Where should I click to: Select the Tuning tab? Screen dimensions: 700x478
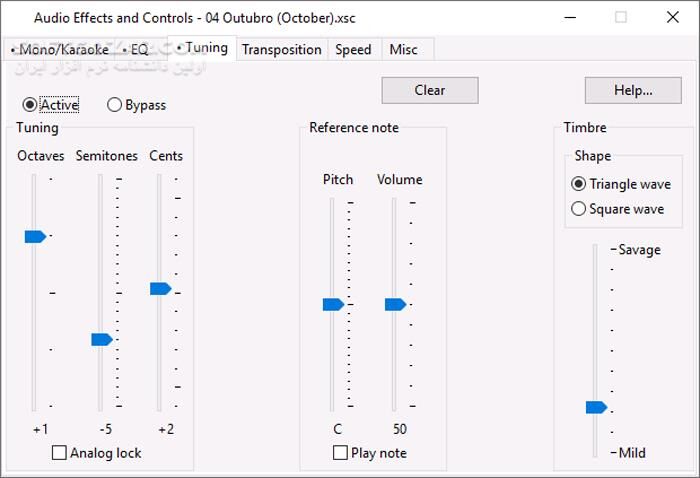[205, 48]
